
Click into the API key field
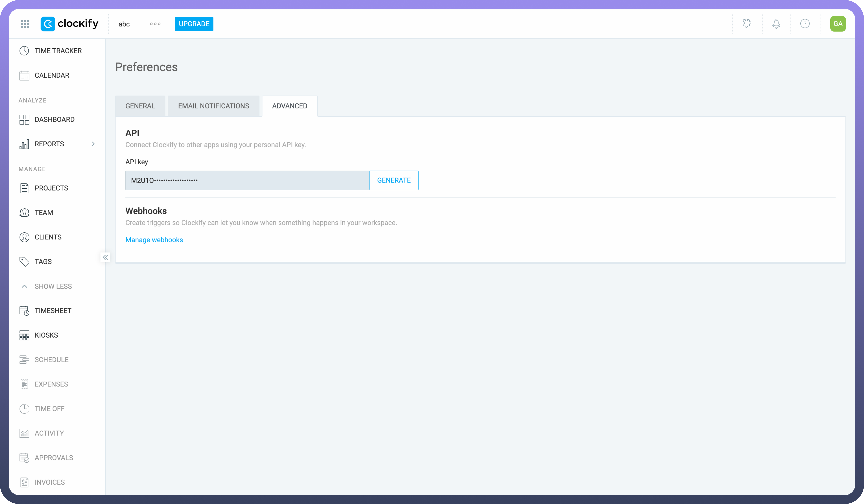[247, 180]
